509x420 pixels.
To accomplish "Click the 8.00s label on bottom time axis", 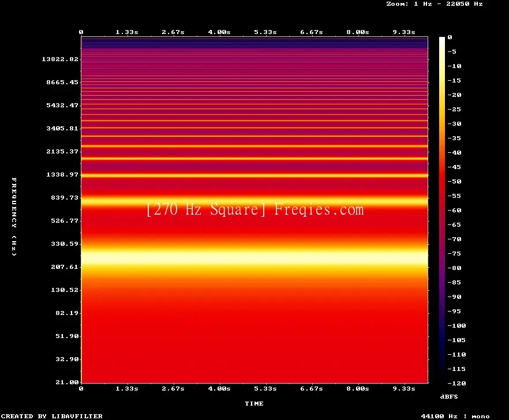I will (357, 388).
